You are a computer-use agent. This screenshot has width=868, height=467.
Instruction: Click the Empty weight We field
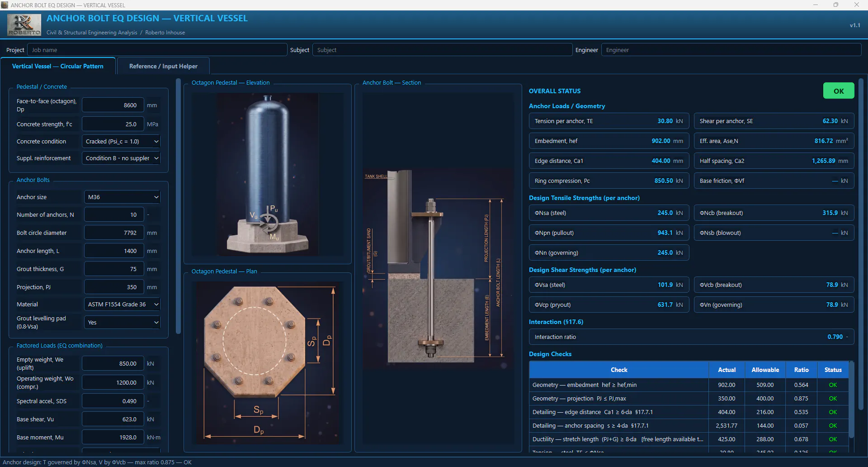[x=113, y=363]
